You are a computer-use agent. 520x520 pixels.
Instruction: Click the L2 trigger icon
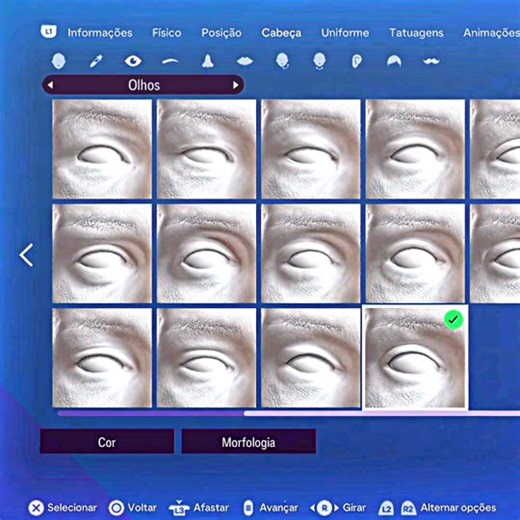click(386, 509)
